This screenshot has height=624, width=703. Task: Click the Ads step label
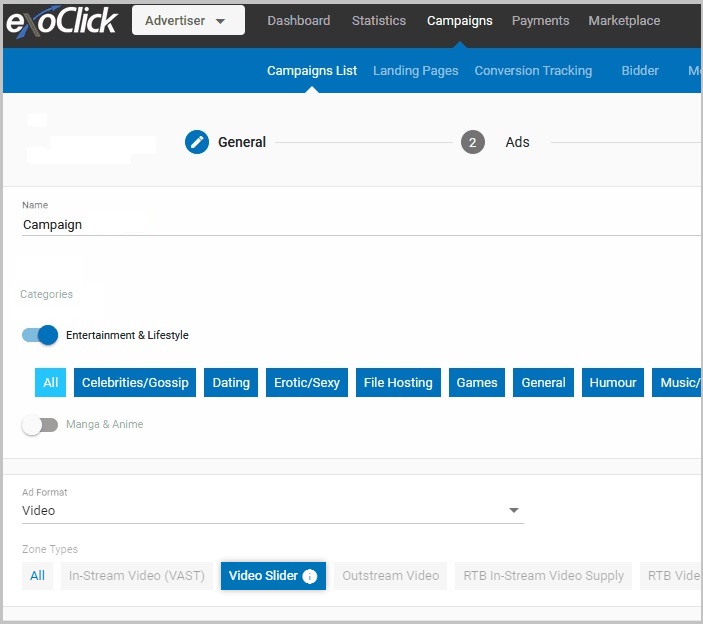(517, 142)
